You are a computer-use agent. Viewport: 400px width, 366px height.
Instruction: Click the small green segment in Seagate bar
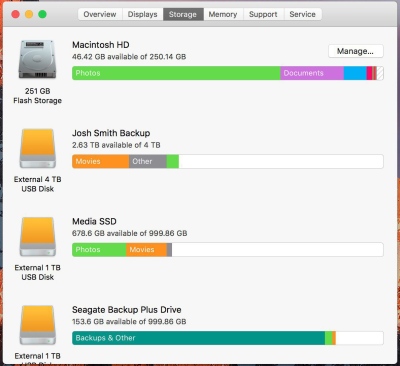click(x=329, y=338)
